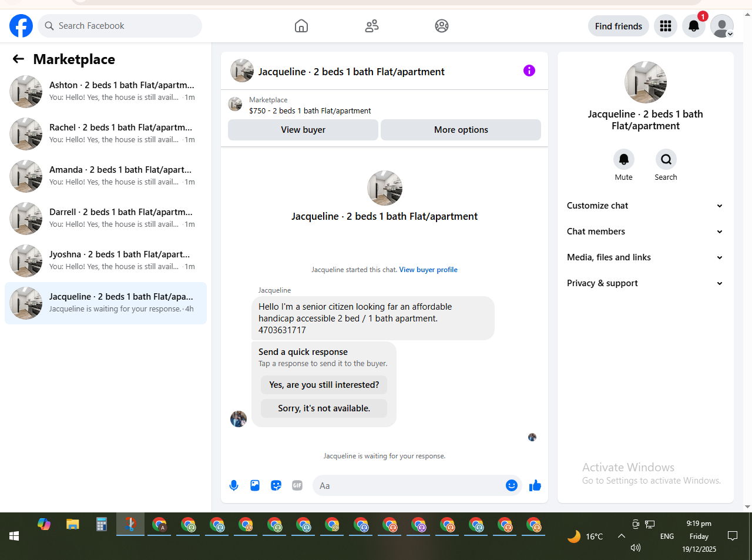752x560 pixels.
Task: Choose a sticker with the sticker icon
Action: tap(276, 485)
